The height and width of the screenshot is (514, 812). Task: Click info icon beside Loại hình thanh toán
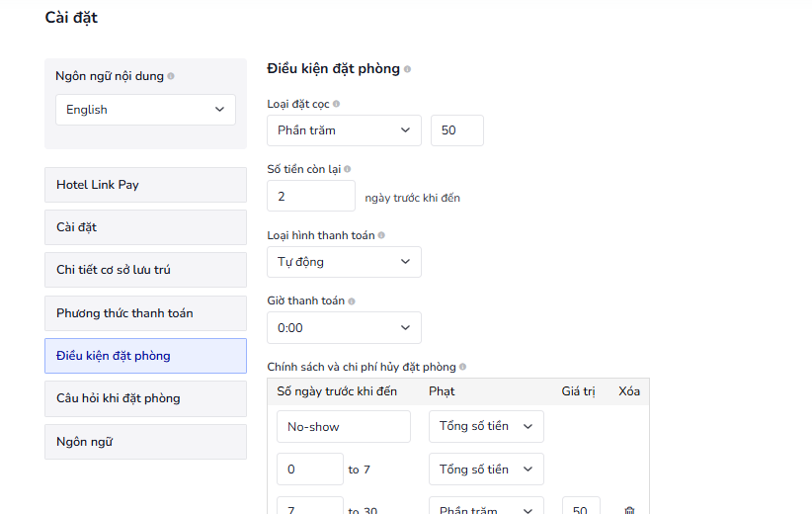coord(381,235)
